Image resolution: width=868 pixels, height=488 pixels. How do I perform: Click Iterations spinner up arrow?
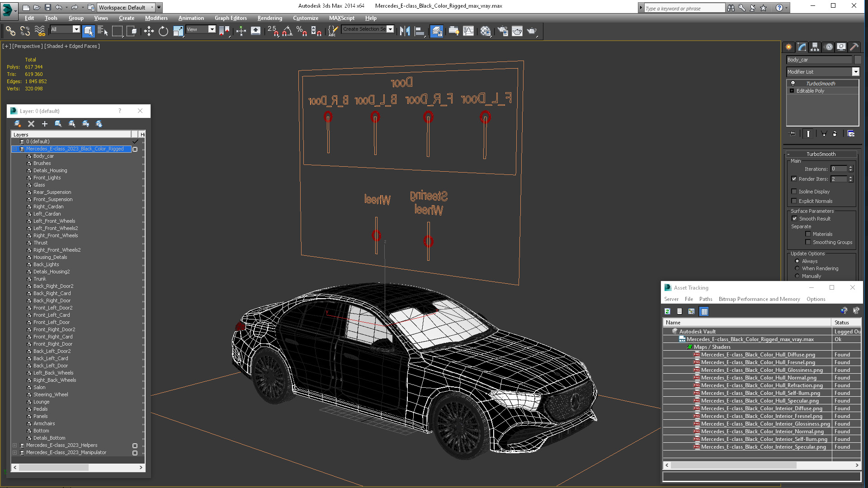tap(851, 167)
